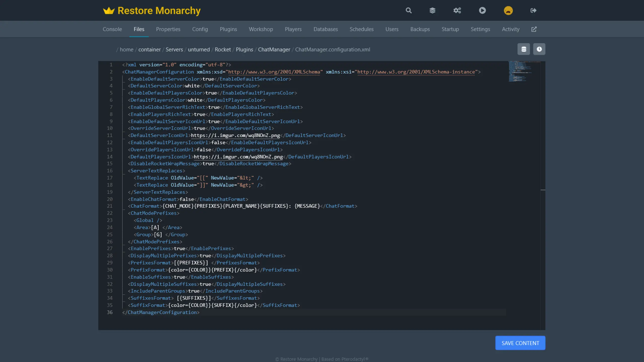Go to the Schedules tab

click(x=361, y=29)
